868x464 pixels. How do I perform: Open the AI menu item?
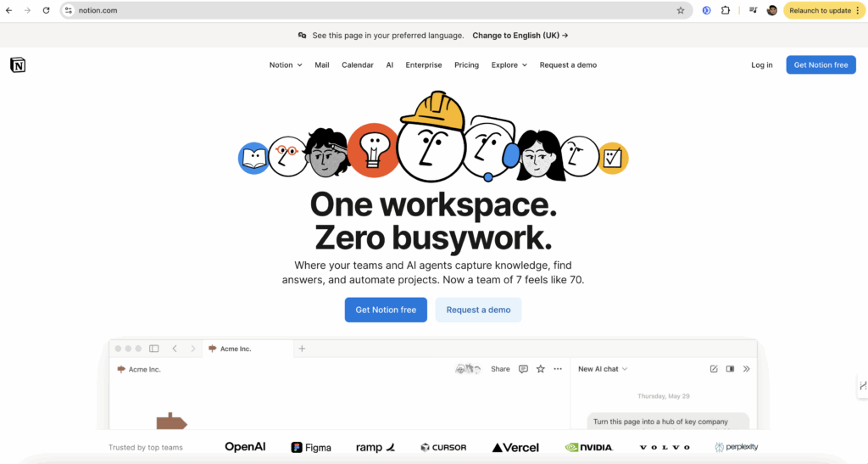[390, 64]
